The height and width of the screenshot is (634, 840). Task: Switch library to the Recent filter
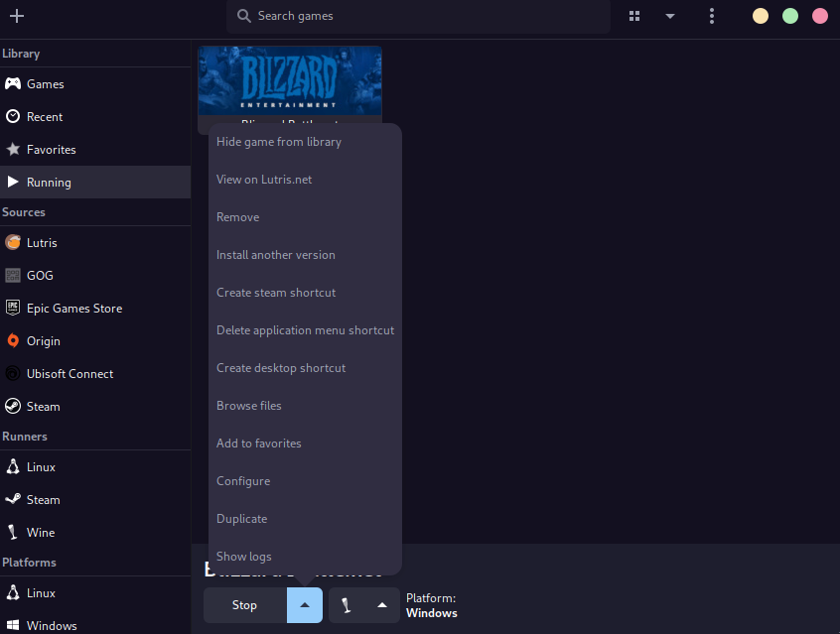[x=44, y=116]
